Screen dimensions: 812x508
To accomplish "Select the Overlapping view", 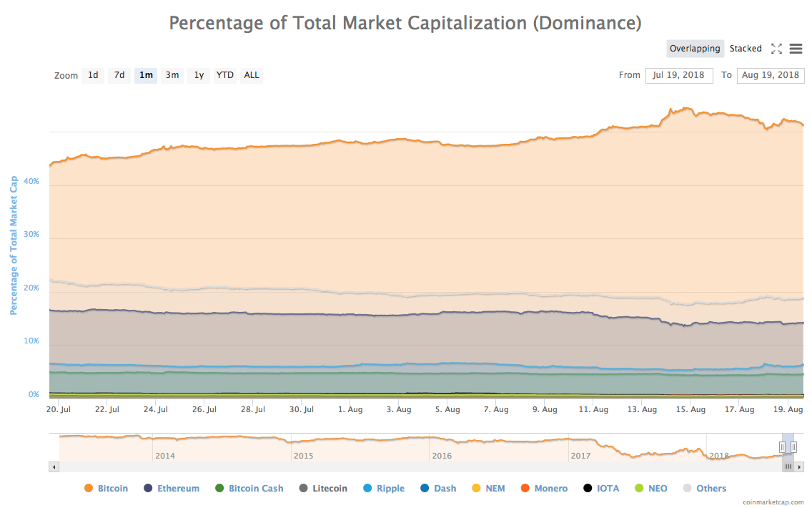I will [x=695, y=48].
